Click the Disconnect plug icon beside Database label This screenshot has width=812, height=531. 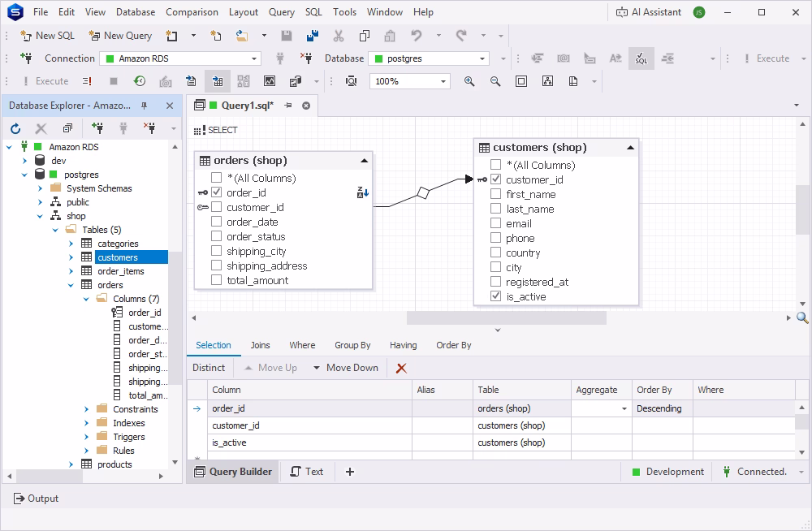(x=306, y=58)
